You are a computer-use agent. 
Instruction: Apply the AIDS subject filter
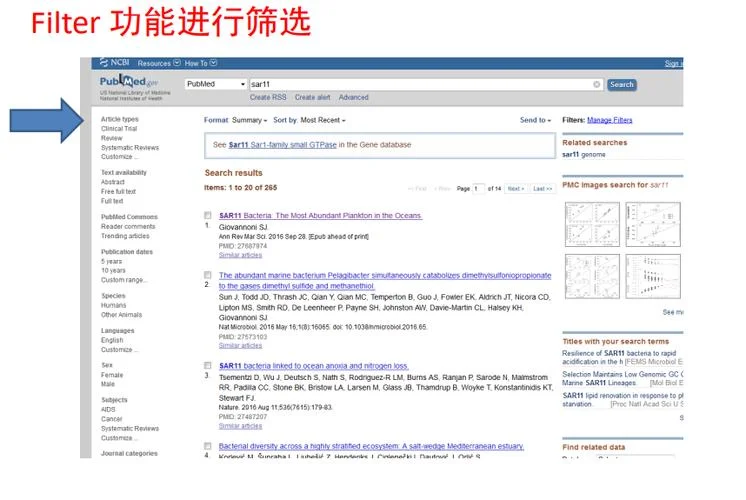108,409
